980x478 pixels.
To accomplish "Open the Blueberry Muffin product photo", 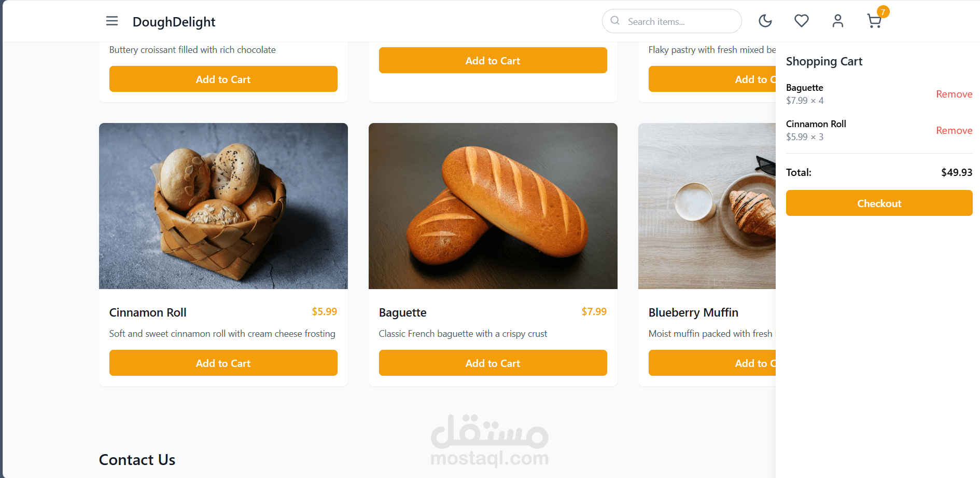I will [x=706, y=206].
